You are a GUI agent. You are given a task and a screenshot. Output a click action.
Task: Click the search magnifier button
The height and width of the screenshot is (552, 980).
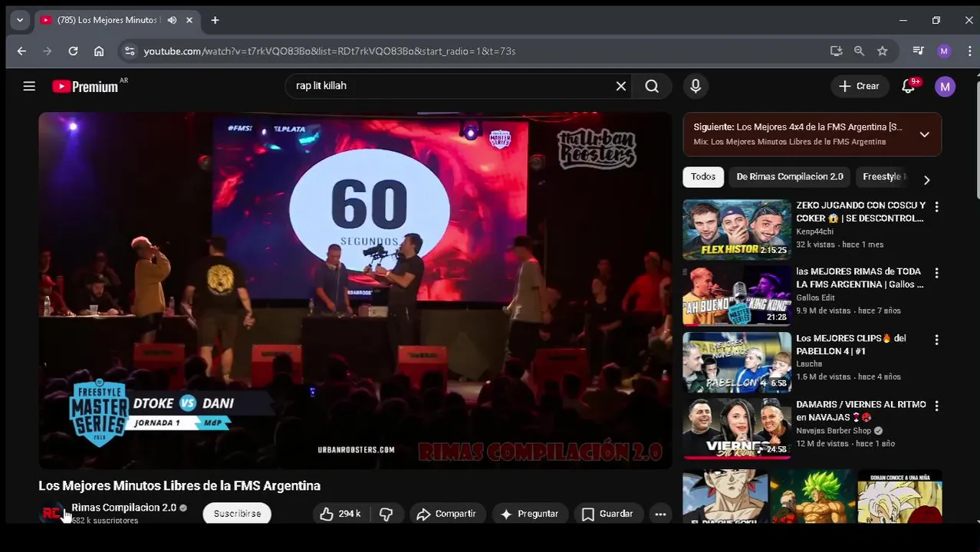click(652, 86)
